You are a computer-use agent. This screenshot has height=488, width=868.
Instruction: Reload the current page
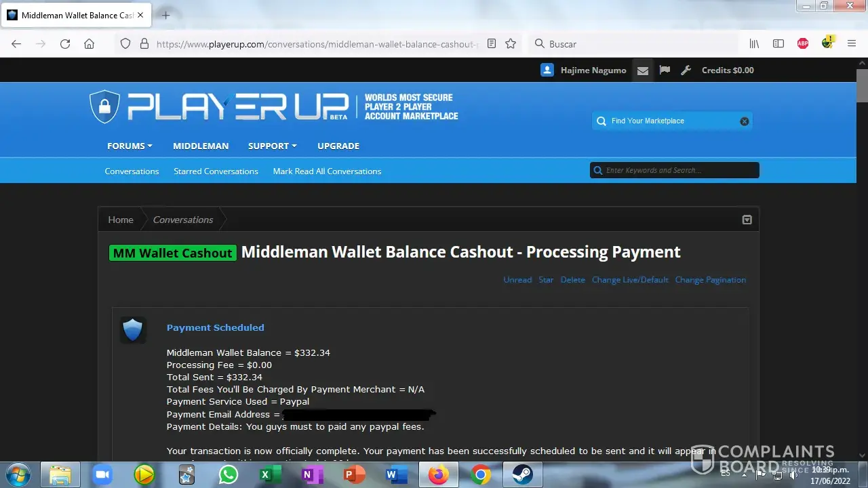65,43
